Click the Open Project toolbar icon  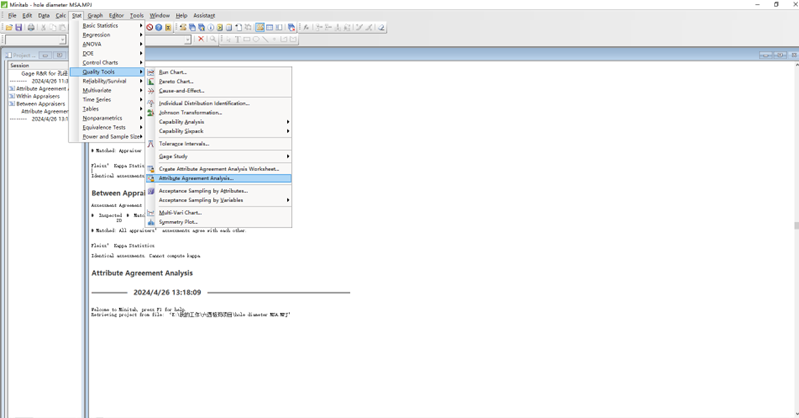point(9,28)
